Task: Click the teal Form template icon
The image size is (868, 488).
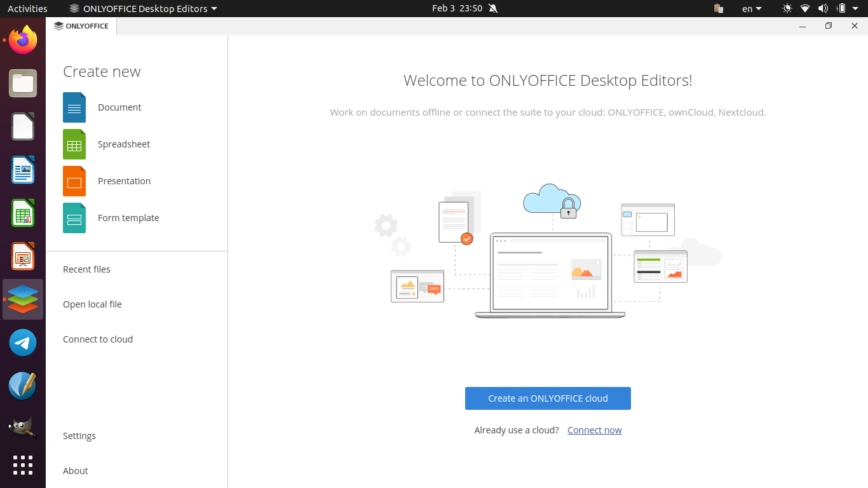Action: pyautogui.click(x=74, y=218)
